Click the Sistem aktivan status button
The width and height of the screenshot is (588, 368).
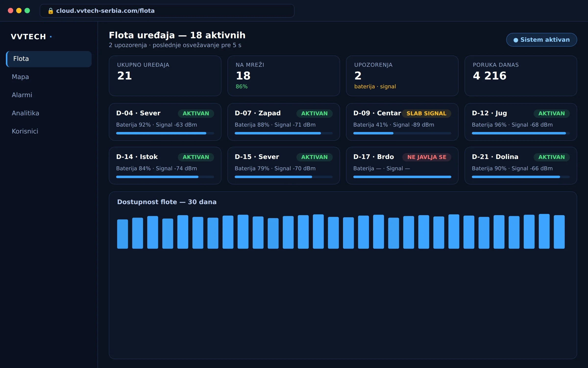[x=541, y=40]
